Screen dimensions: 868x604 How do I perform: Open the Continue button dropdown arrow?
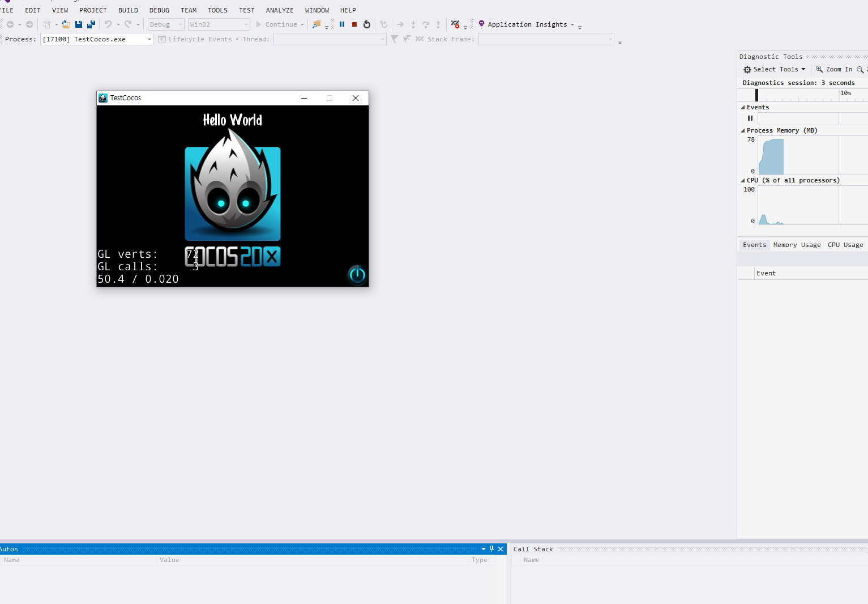(302, 25)
